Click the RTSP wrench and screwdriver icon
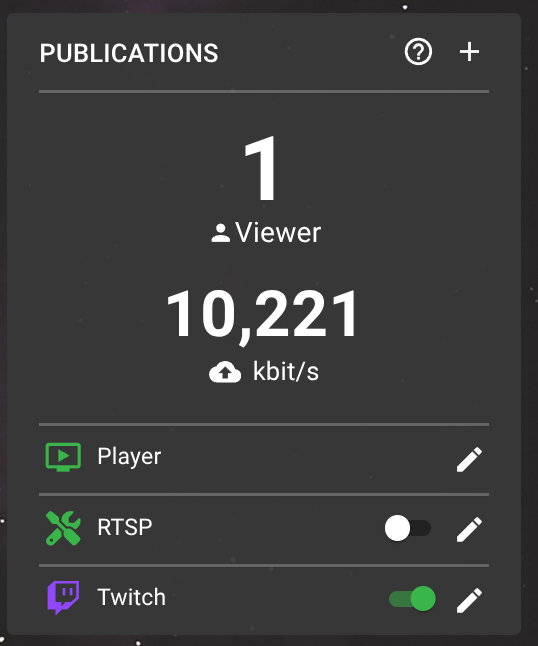The image size is (538, 646). click(63, 528)
